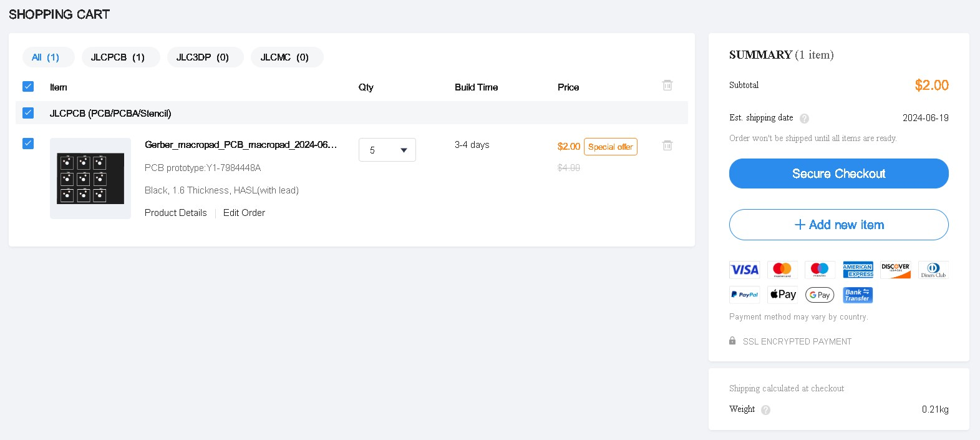The height and width of the screenshot is (440, 980).
Task: Click the struck-through $4.00 price
Action: pyautogui.click(x=569, y=168)
